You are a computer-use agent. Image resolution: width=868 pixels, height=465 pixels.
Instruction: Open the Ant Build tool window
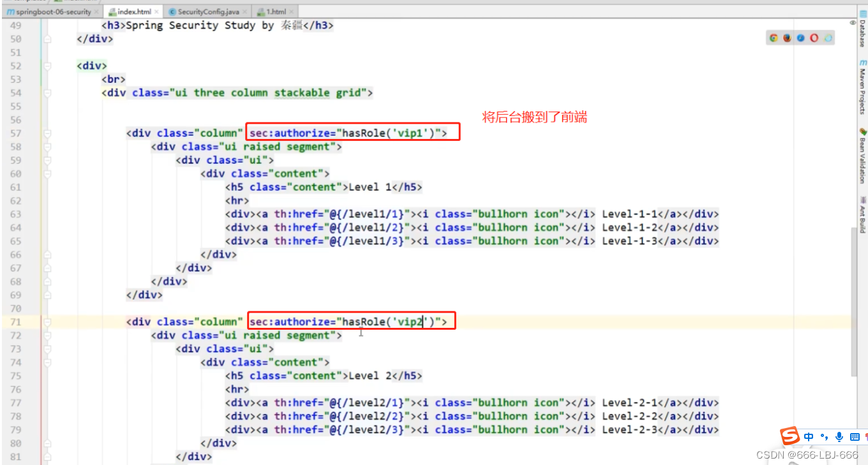[x=862, y=214]
